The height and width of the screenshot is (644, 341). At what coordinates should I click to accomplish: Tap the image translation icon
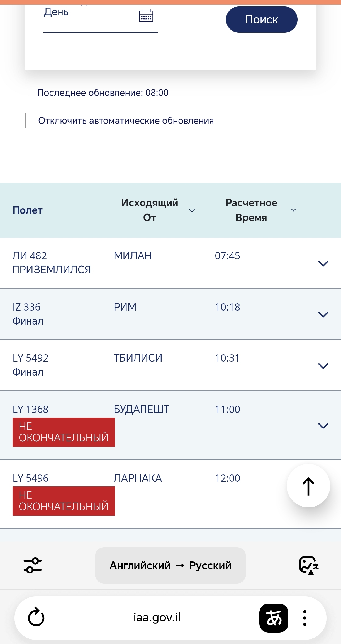click(309, 565)
